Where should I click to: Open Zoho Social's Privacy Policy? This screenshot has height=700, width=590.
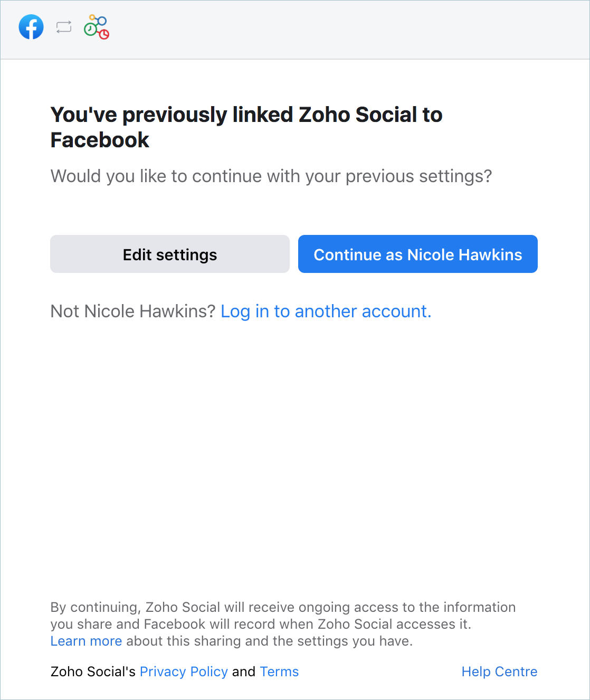pyautogui.click(x=184, y=671)
